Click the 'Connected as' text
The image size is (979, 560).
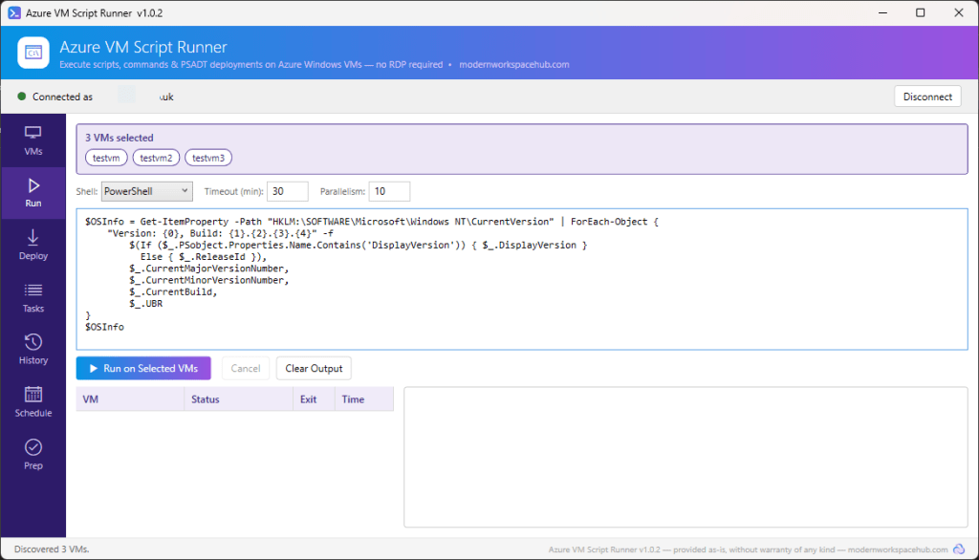[x=62, y=97]
